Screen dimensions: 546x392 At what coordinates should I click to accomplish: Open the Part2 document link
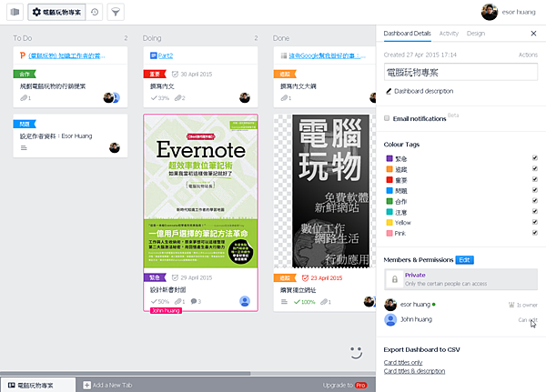pyautogui.click(x=166, y=55)
